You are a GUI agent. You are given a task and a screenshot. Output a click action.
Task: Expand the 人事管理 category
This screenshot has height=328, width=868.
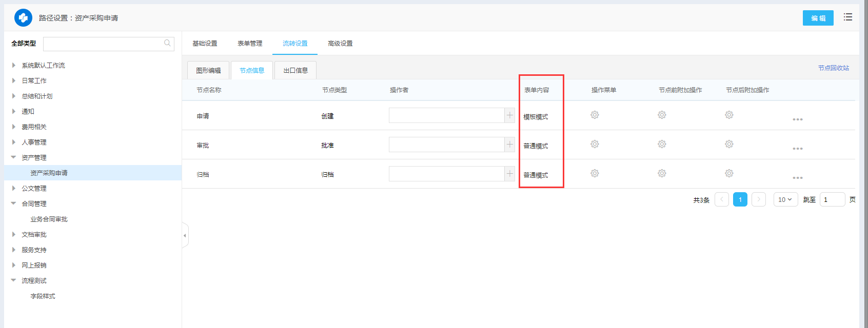point(14,142)
